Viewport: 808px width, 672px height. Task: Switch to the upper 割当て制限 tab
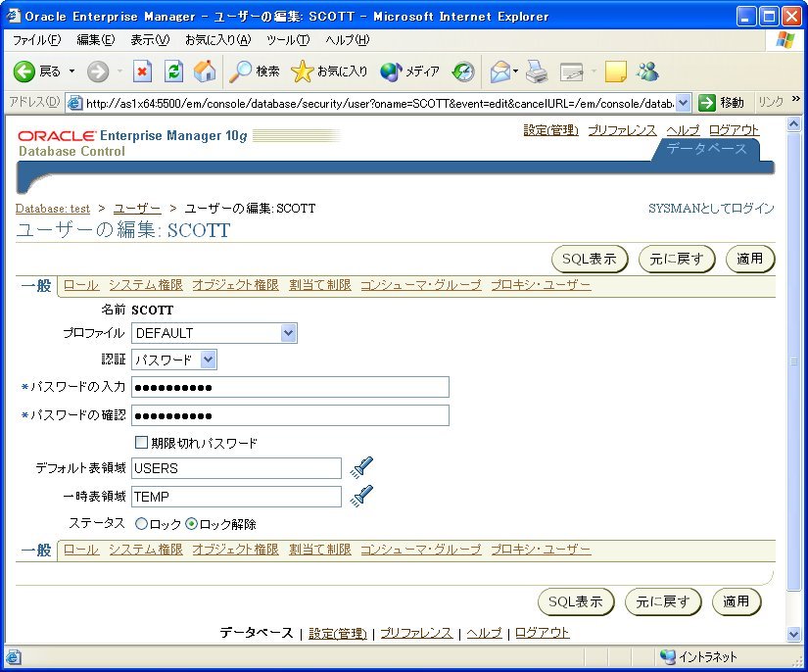320,285
